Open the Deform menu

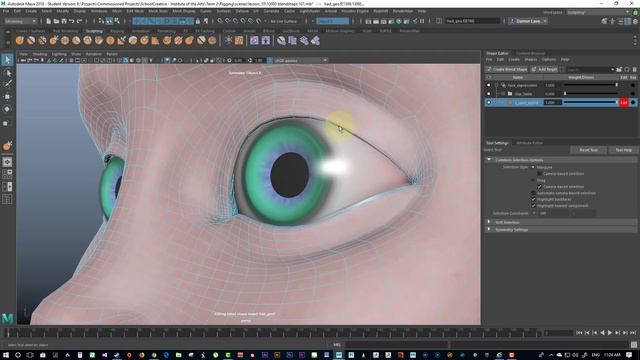click(242, 11)
